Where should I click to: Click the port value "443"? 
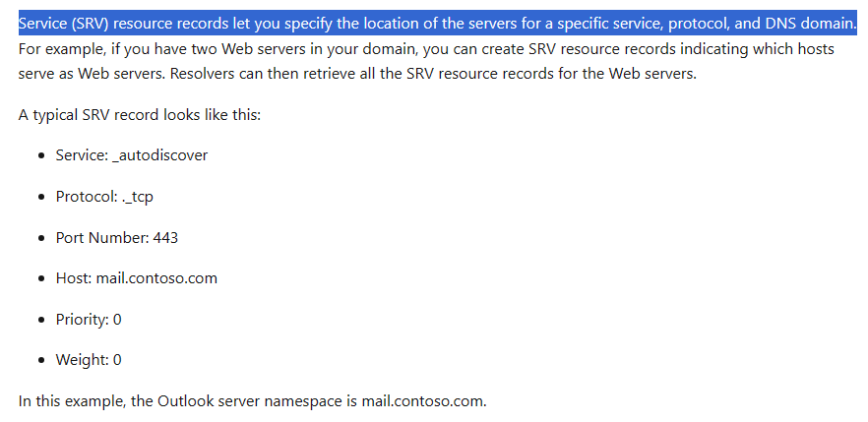pyautogui.click(x=165, y=238)
